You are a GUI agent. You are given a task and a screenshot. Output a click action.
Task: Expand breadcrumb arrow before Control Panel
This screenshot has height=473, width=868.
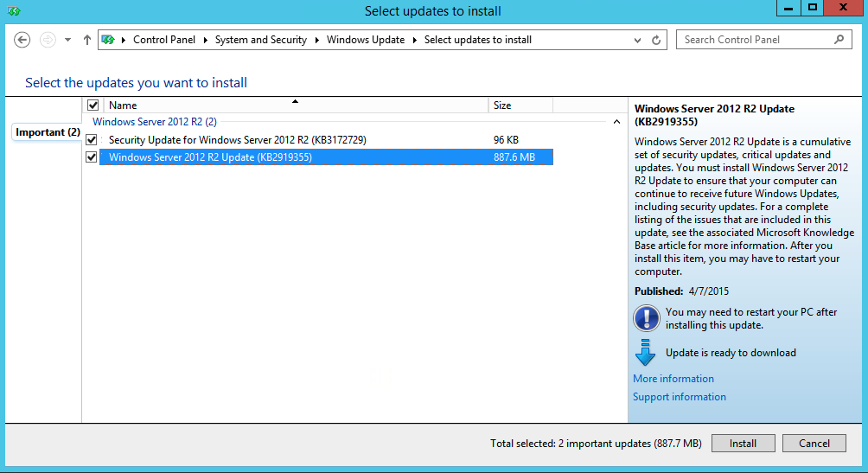tap(124, 40)
